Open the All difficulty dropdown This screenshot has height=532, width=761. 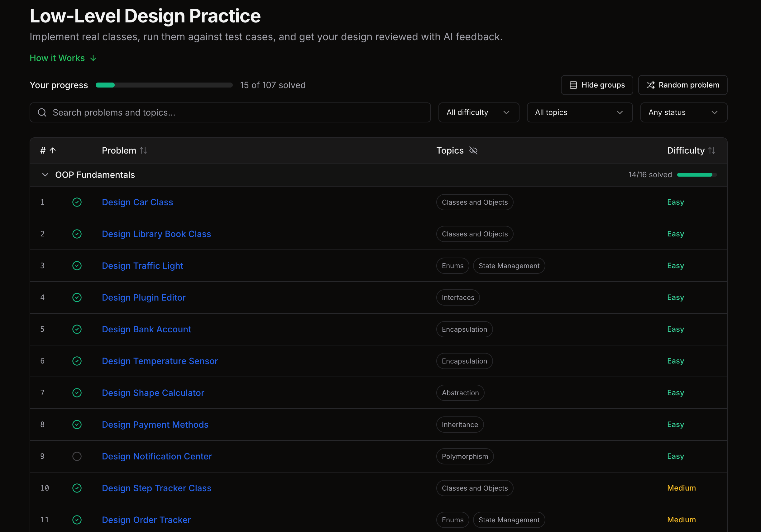coord(479,113)
